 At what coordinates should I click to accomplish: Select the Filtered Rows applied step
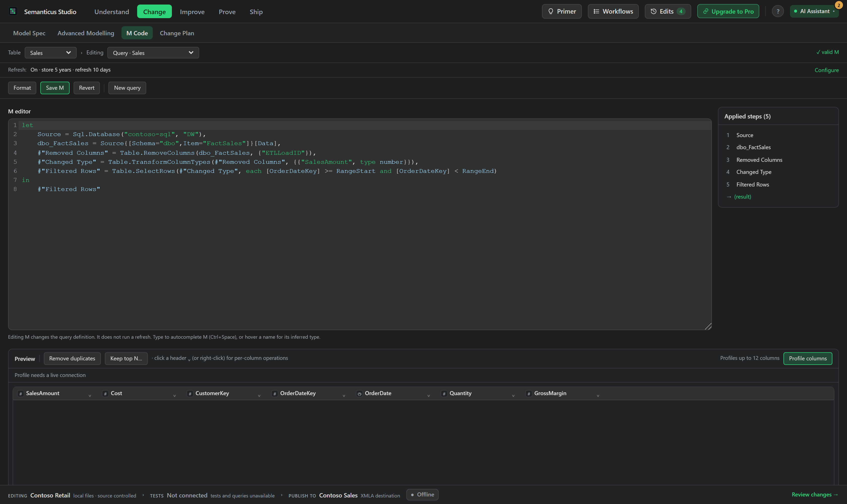[778, 184]
